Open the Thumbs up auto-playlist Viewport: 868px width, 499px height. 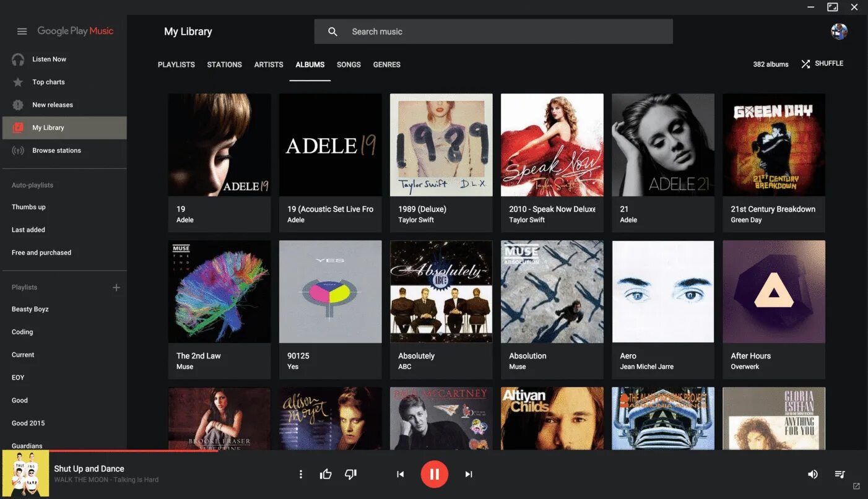click(28, 207)
